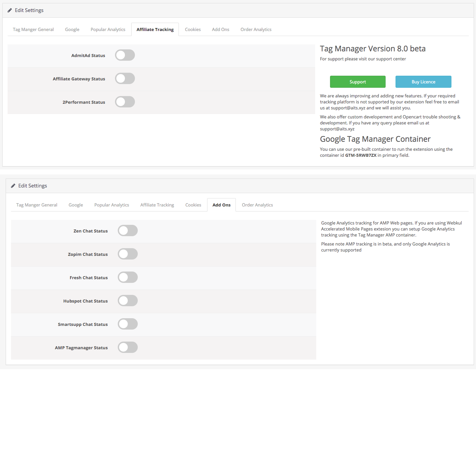Click 'AdmitAd Status' label
Viewport: 476px width, 467px height.
tap(88, 55)
